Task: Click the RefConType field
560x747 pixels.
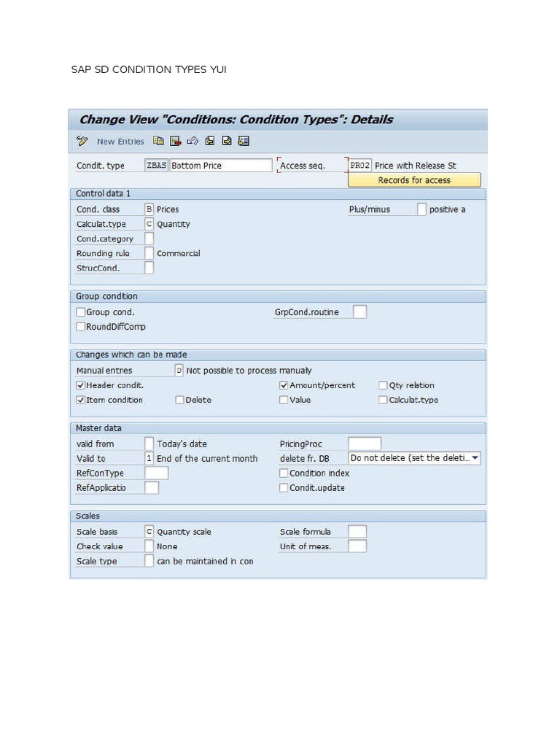Action: point(157,473)
